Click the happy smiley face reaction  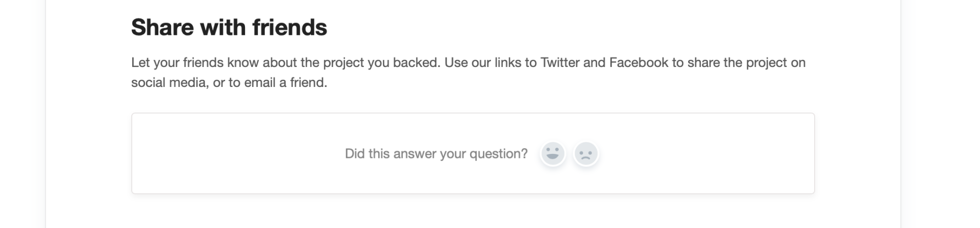[552, 153]
